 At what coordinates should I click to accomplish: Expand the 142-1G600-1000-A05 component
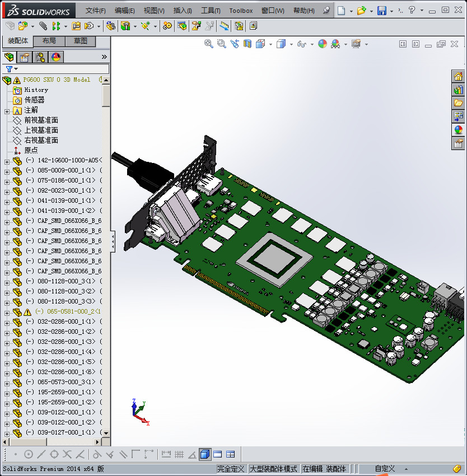7,162
